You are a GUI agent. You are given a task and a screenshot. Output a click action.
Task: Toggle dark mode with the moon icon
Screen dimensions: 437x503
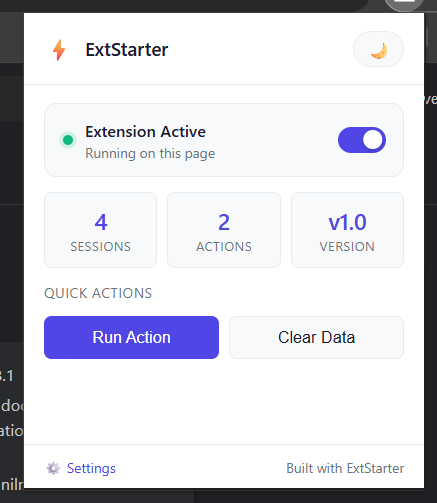point(378,49)
